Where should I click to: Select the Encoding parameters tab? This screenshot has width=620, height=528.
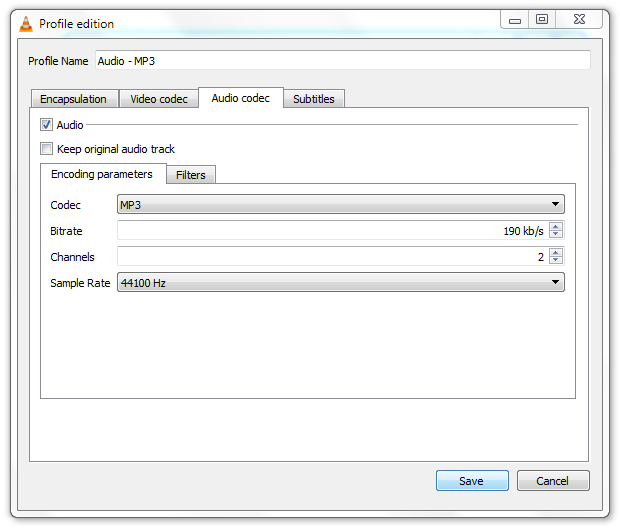[x=102, y=174]
